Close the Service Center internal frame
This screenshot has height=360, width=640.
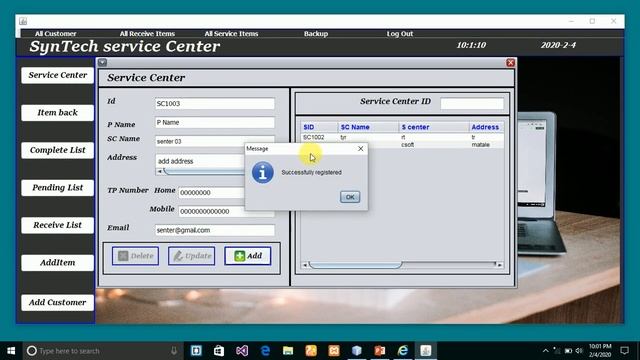[x=510, y=62]
